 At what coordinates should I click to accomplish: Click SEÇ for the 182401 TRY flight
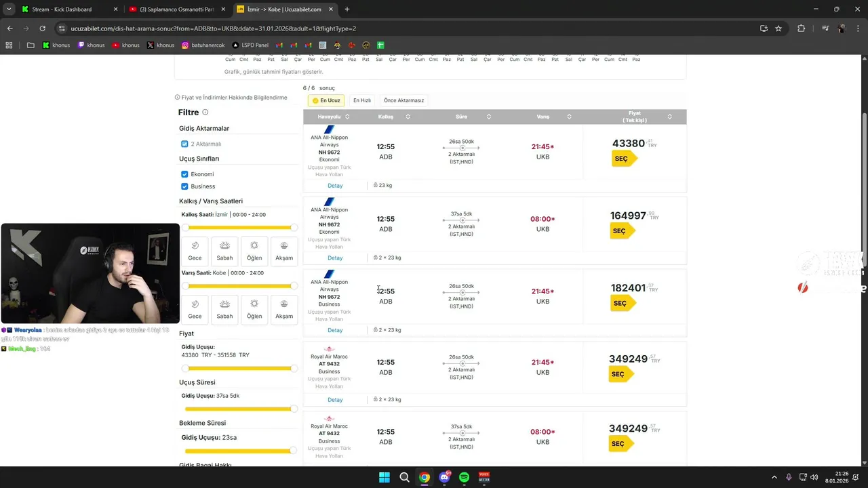tap(623, 304)
